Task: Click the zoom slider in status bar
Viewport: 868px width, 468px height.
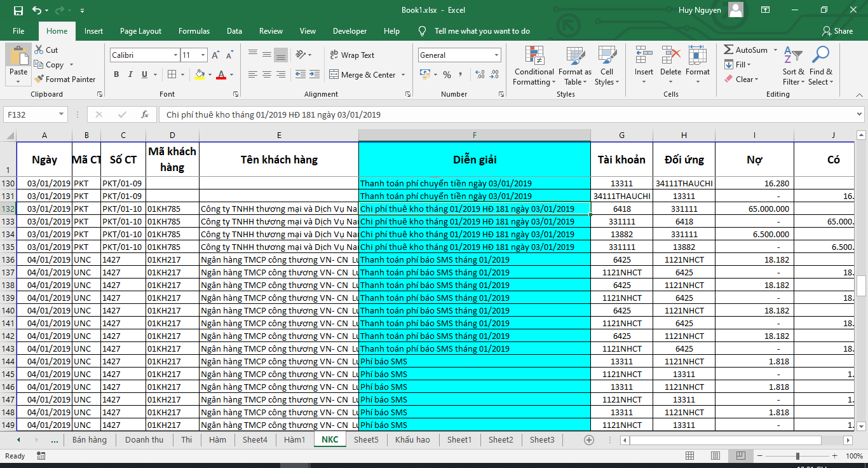Action: [797, 456]
